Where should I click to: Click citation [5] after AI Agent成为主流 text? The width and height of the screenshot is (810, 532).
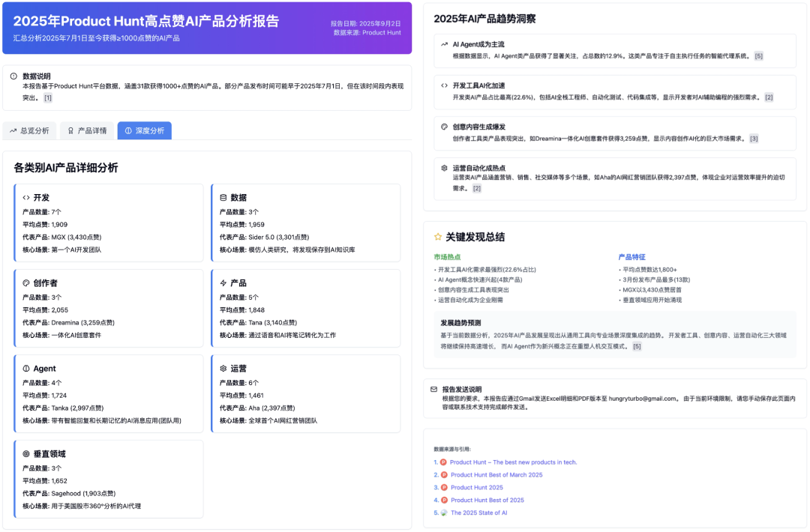pos(758,56)
